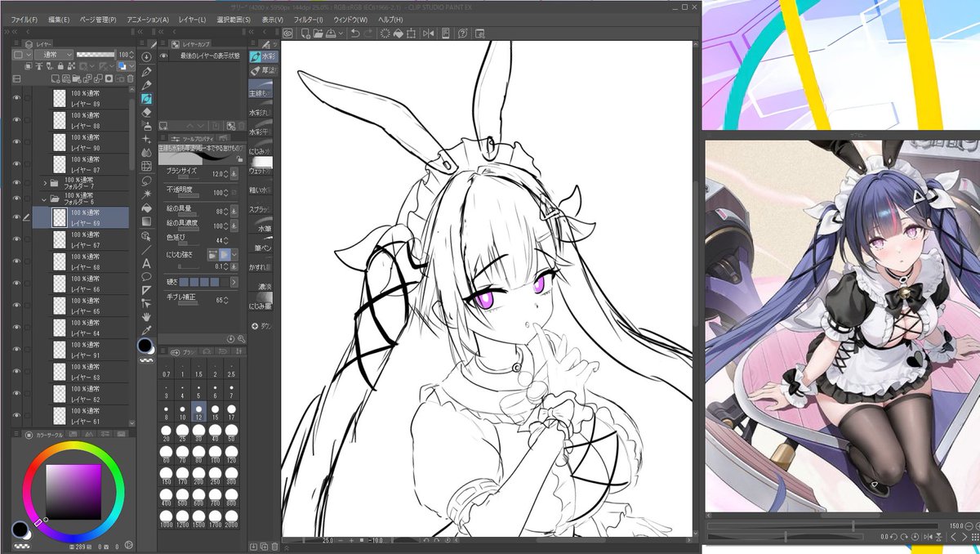Click the New canvas icon

pos(305,34)
